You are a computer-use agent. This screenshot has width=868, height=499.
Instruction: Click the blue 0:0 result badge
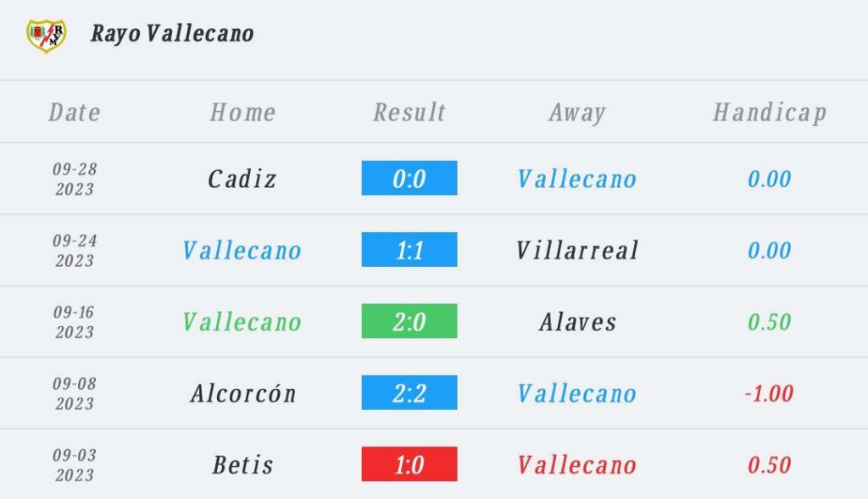[x=409, y=178]
